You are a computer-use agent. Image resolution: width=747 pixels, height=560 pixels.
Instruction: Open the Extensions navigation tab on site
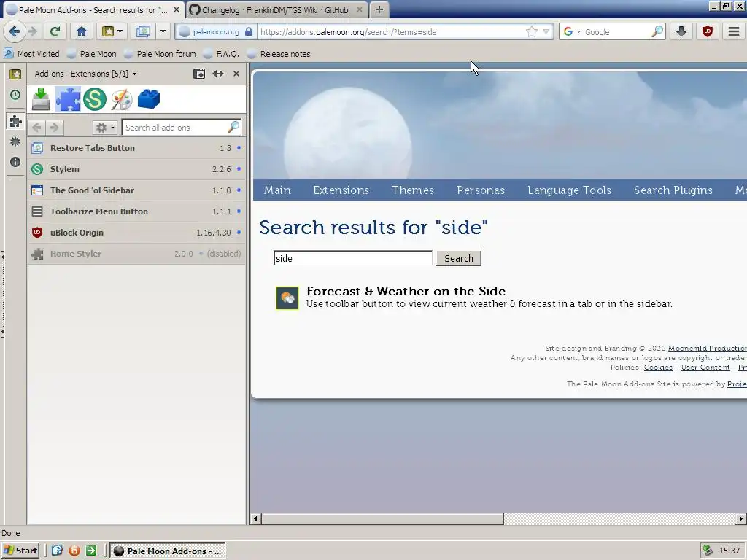coord(341,190)
